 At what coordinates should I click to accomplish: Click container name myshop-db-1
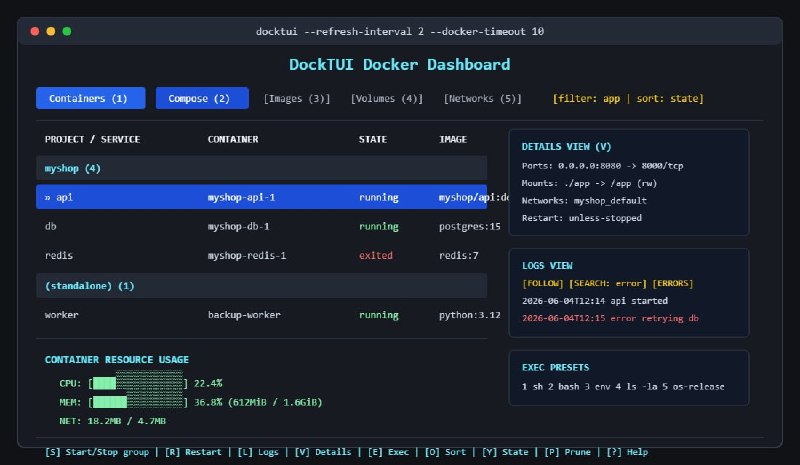238,227
